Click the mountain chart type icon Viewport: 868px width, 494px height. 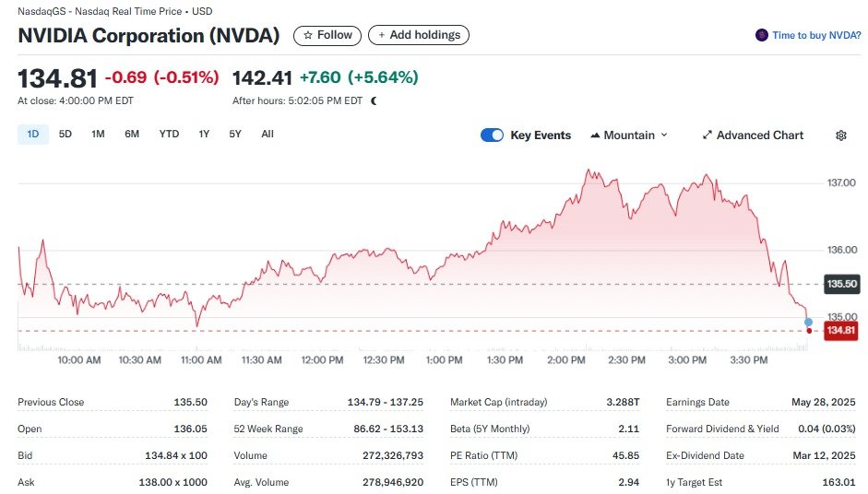point(595,135)
